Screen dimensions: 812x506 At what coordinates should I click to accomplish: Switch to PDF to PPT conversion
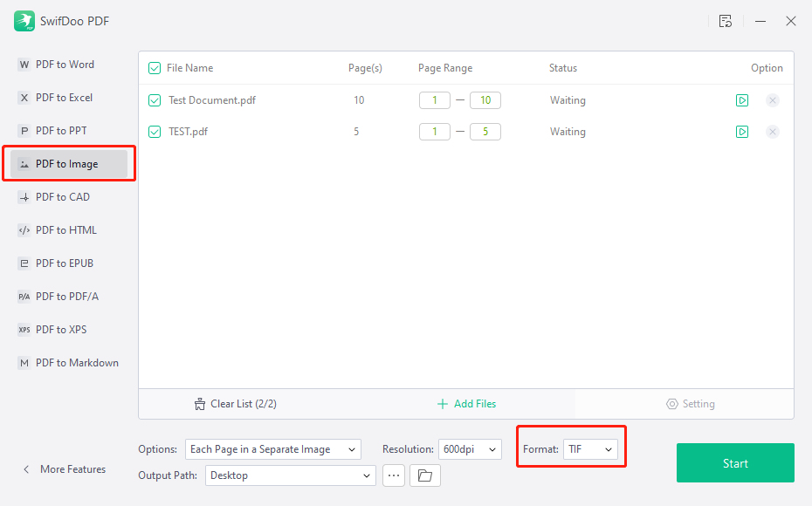pos(61,131)
